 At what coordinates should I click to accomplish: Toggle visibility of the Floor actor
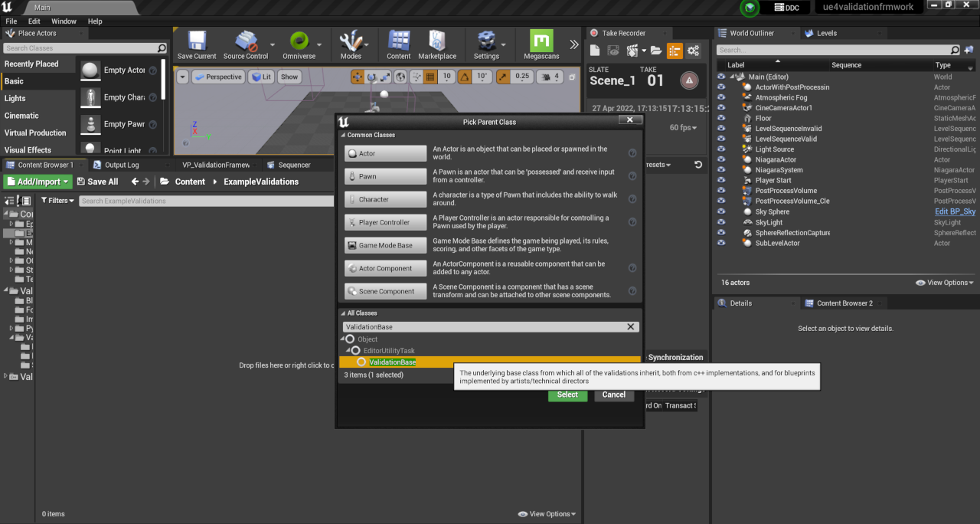(721, 119)
